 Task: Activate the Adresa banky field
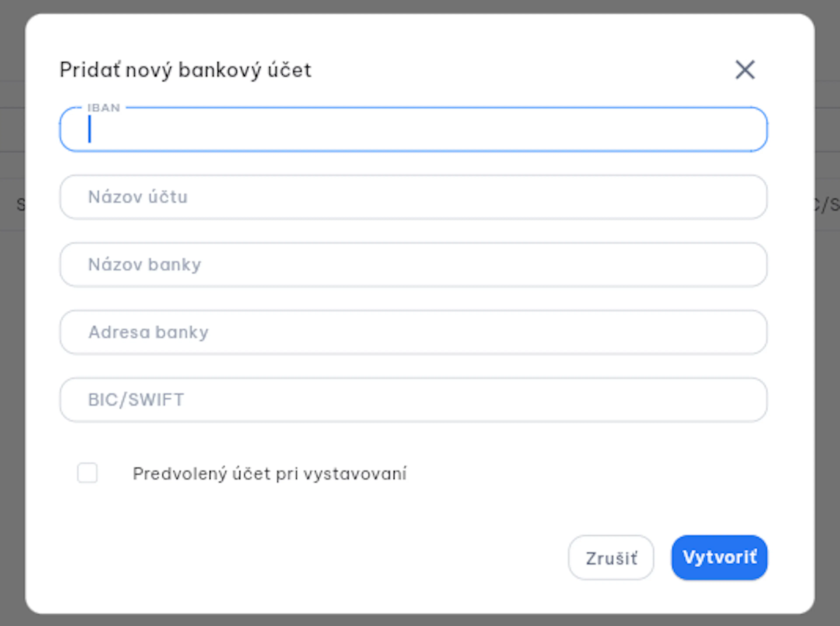tap(413, 332)
